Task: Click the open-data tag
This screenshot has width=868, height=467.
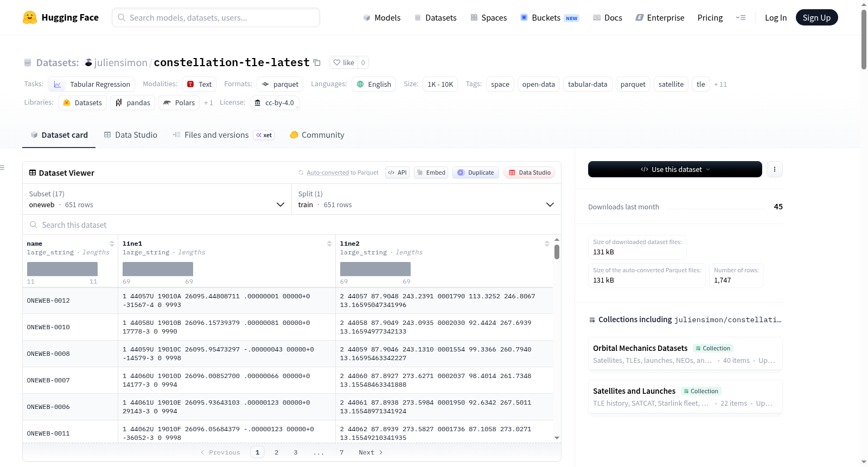Action: pos(539,84)
